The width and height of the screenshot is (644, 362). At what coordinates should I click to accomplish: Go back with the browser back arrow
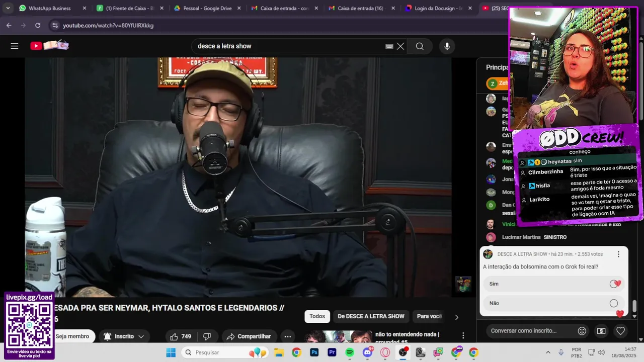pyautogui.click(x=9, y=25)
